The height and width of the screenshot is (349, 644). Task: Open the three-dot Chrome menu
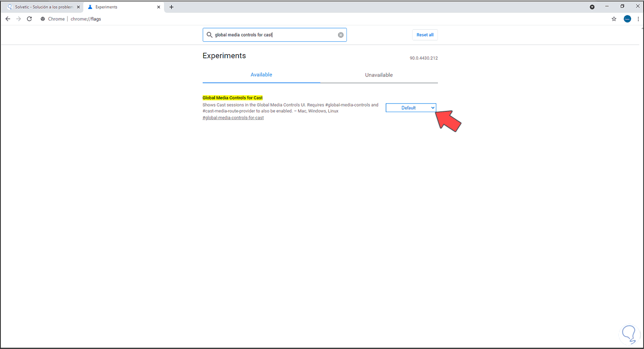(x=639, y=18)
